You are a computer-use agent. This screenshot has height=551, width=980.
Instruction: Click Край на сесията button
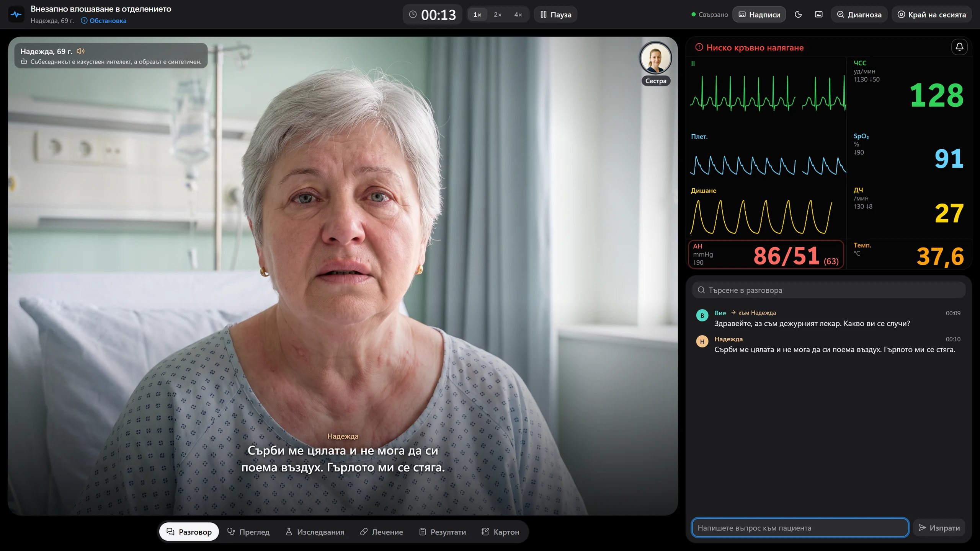(931, 15)
